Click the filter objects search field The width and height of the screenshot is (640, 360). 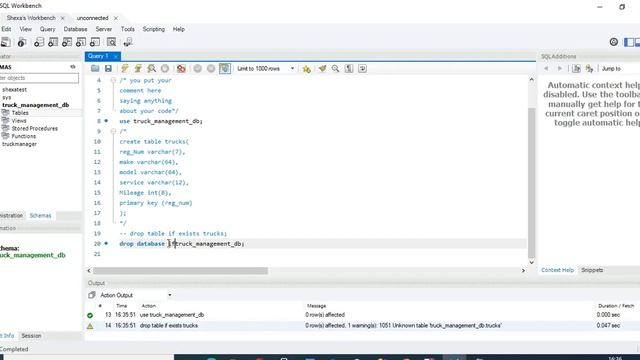[x=39, y=78]
